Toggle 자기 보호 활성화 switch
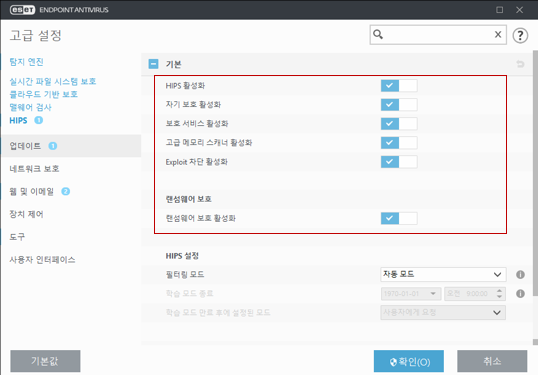Image resolution: width=538 pixels, height=375 pixels. point(399,105)
